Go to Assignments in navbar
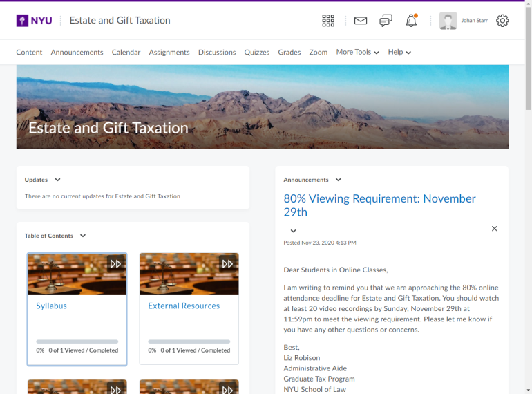Viewport: 532px width, 394px height. pyautogui.click(x=169, y=53)
